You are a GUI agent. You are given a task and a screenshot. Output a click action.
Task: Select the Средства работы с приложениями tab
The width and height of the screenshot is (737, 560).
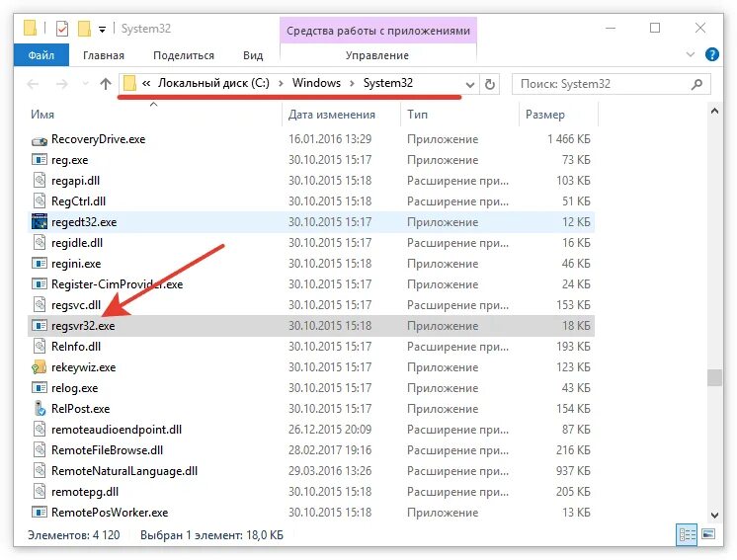coord(378,31)
